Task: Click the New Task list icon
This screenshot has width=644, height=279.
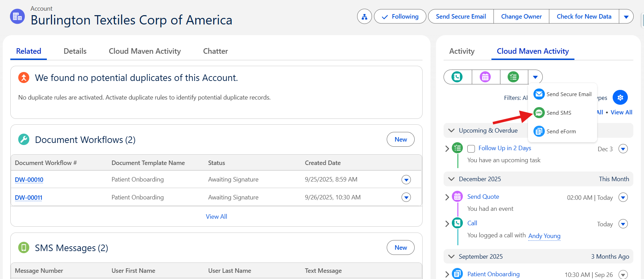Action: 513,77
